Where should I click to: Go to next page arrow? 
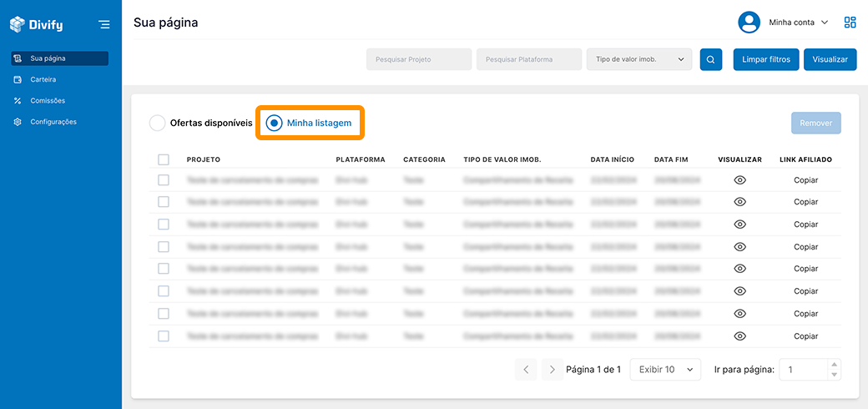[550, 369]
